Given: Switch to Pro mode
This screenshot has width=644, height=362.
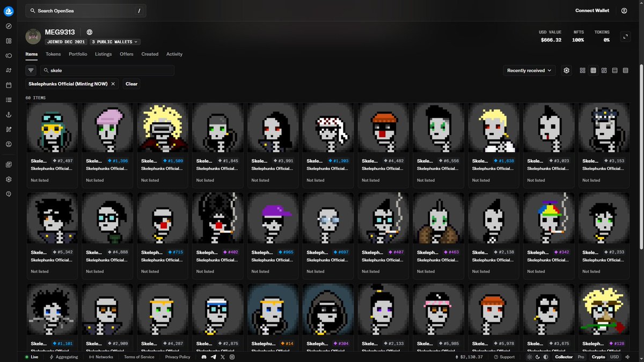Looking at the screenshot, I should point(580,357).
